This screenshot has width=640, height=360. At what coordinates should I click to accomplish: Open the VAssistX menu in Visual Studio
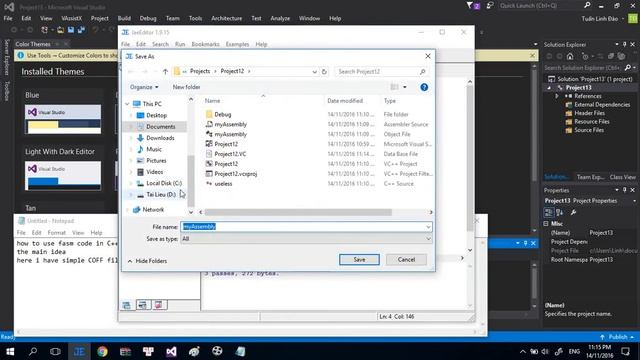pos(71,18)
